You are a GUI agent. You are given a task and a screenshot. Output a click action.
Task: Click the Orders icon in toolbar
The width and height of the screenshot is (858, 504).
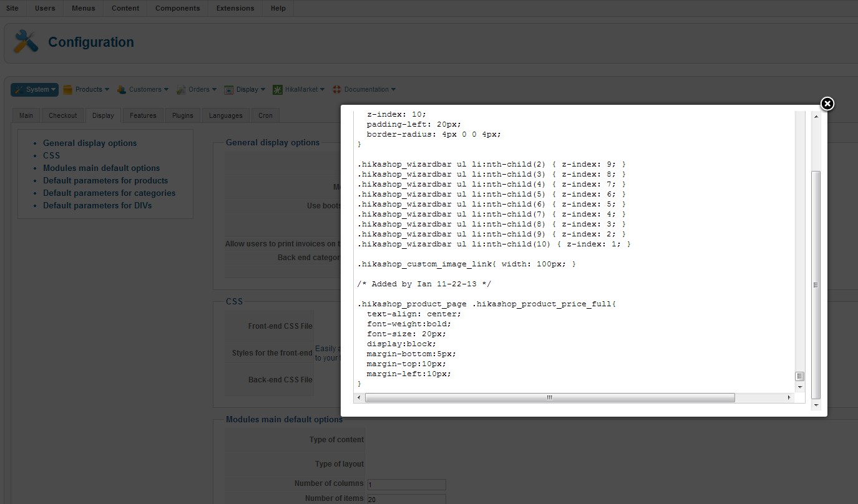pos(181,90)
